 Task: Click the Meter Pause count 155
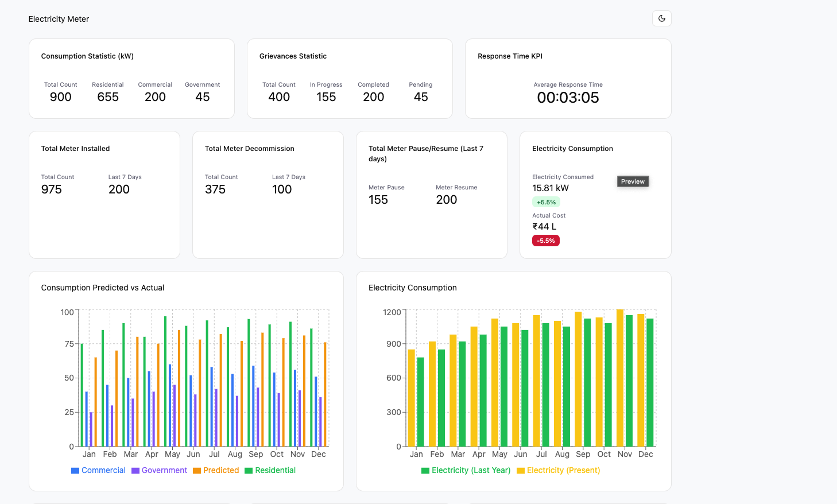(378, 199)
